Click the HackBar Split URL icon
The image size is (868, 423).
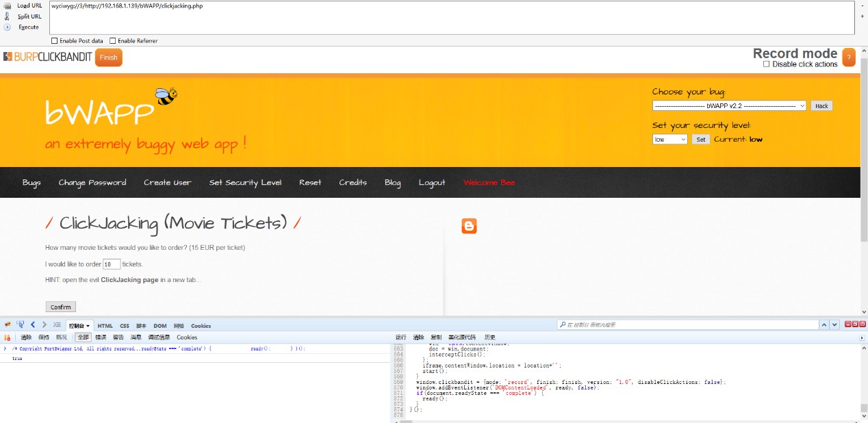pyautogui.click(x=8, y=16)
